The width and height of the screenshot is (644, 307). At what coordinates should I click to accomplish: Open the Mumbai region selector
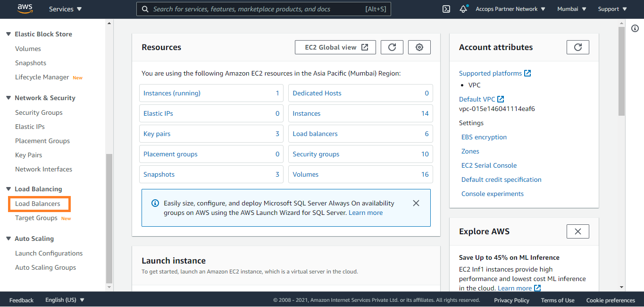[x=572, y=9]
